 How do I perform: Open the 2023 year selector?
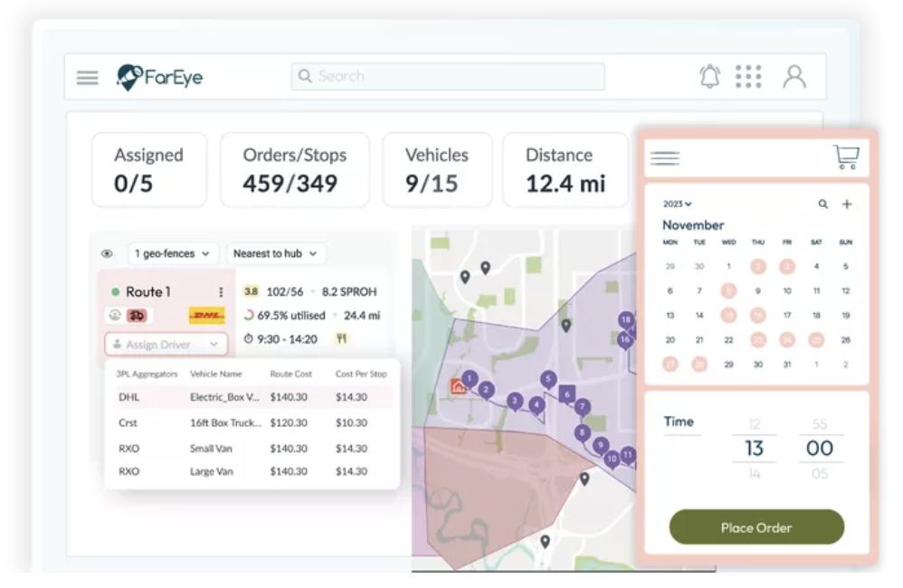tap(677, 204)
